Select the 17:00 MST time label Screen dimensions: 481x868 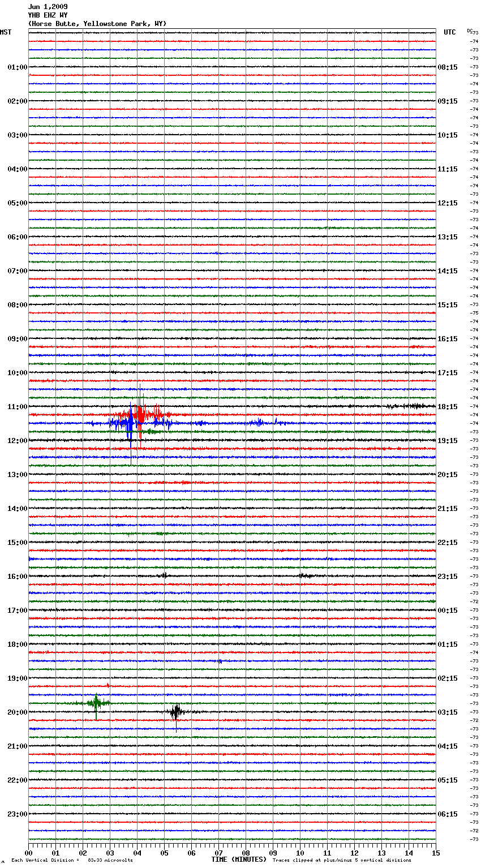coord(18,611)
